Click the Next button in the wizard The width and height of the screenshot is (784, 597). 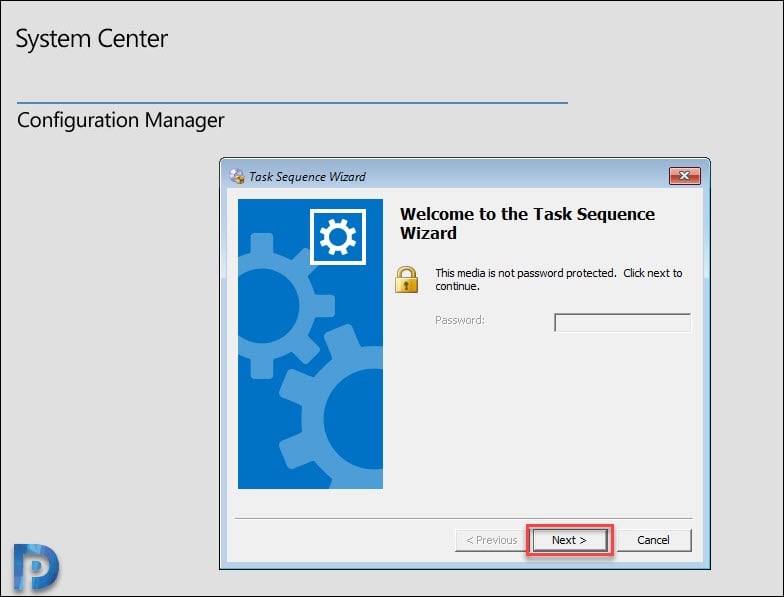tap(570, 540)
